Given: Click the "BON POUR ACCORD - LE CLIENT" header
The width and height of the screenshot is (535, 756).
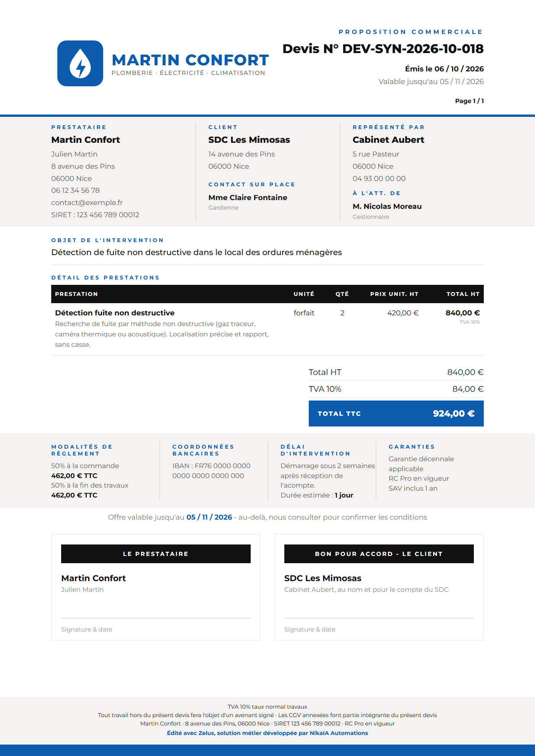Looking at the screenshot, I should click(x=379, y=554).
